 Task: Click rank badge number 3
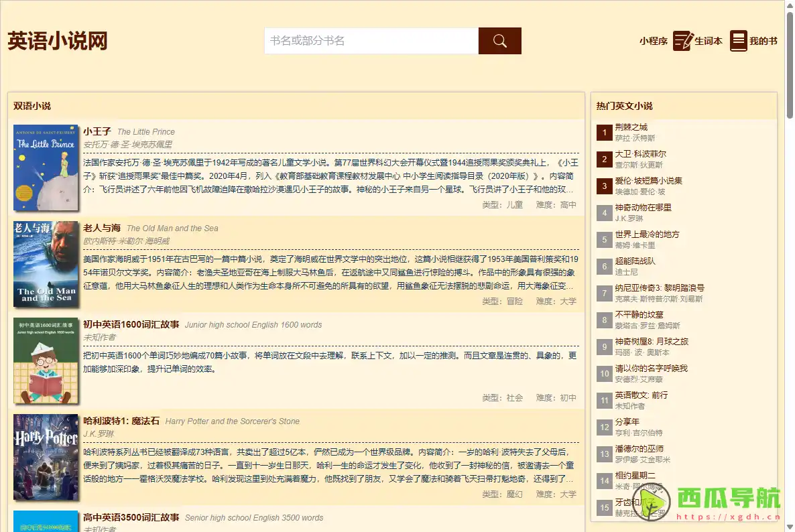(605, 186)
